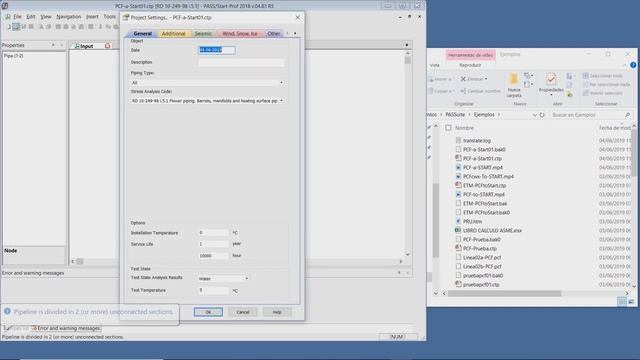Open Propiedades in the Explorer ribbon
The image size is (640, 360).
pos(551,85)
